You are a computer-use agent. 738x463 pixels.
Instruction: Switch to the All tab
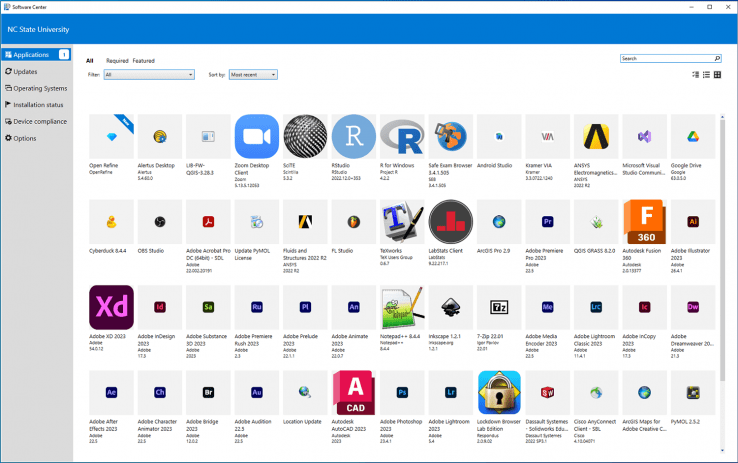point(89,61)
